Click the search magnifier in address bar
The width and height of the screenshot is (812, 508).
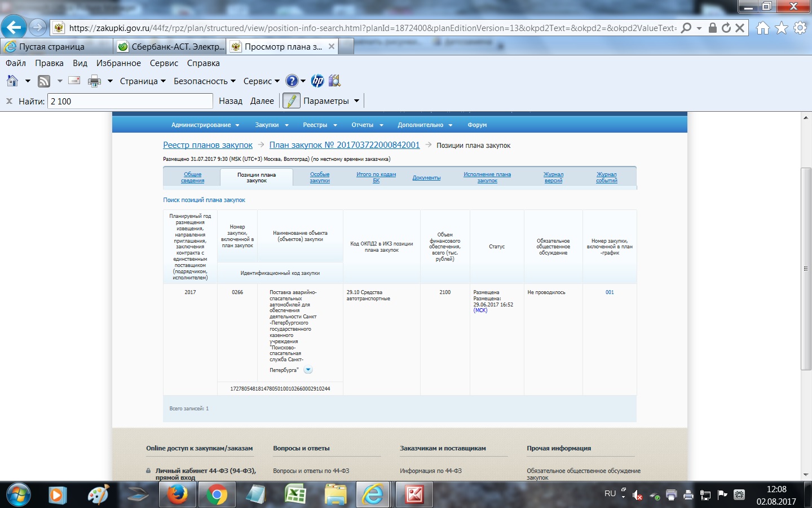click(686, 28)
